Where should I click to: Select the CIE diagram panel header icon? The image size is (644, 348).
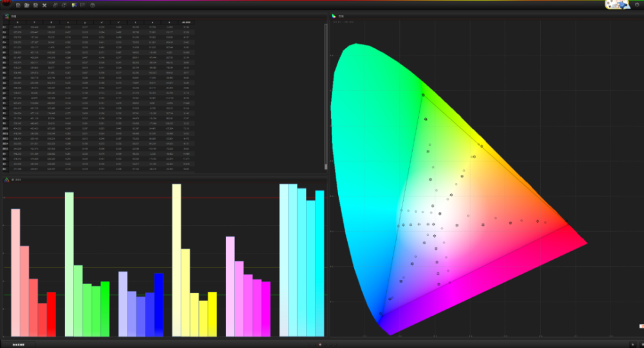click(334, 16)
